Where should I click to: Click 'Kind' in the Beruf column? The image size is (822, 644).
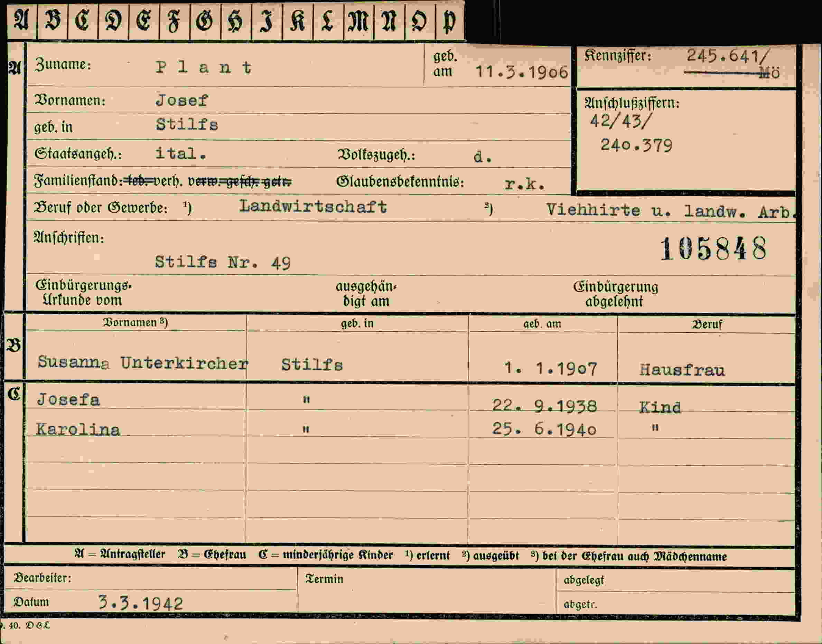pyautogui.click(x=660, y=407)
